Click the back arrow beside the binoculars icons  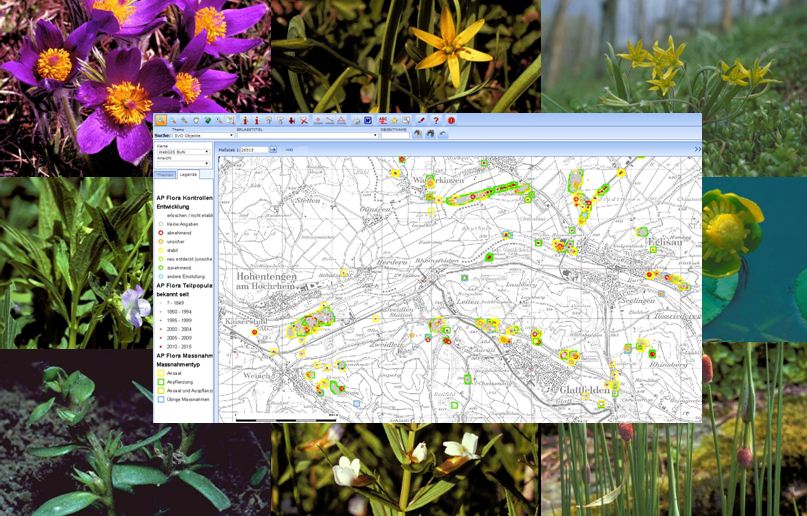[x=443, y=134]
